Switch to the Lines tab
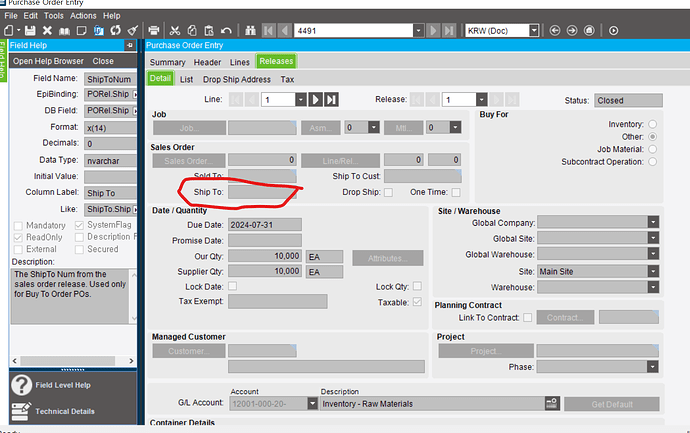This screenshot has width=690, height=433. [240, 62]
